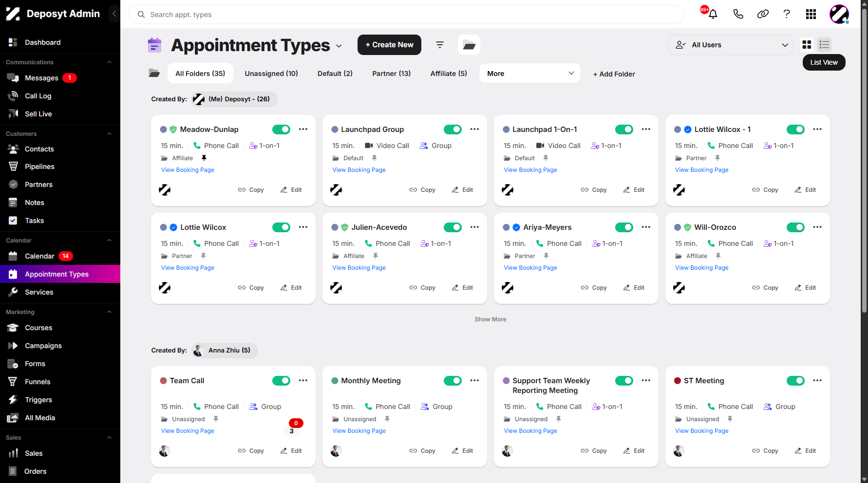Click the Create New button
Viewport: 868px width, 483px height.
tap(389, 45)
